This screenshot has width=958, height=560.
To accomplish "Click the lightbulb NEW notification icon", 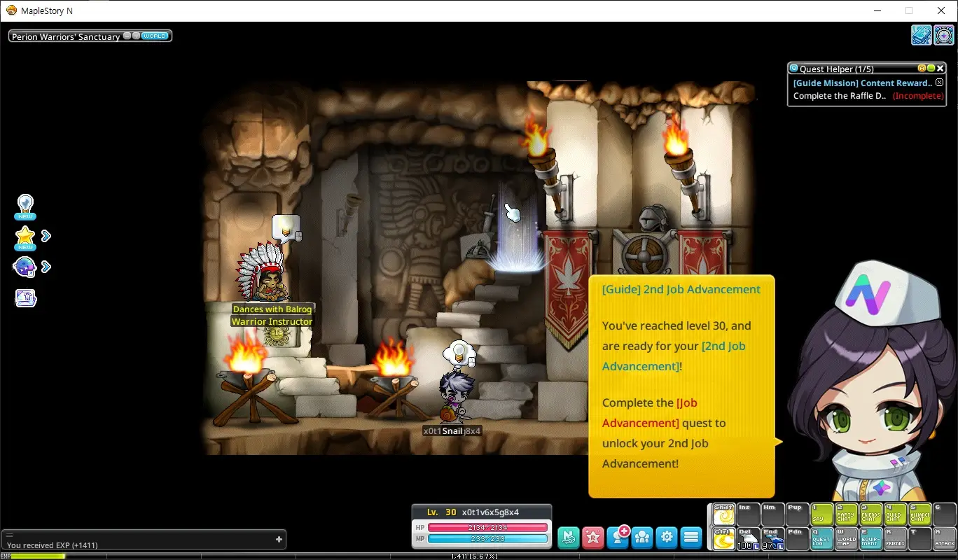I will click(x=26, y=206).
